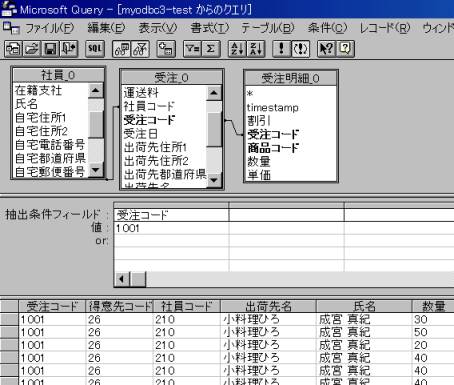This screenshot has height=385, width=454.
Task: Run query now with exclamation icon
Action: (282, 49)
